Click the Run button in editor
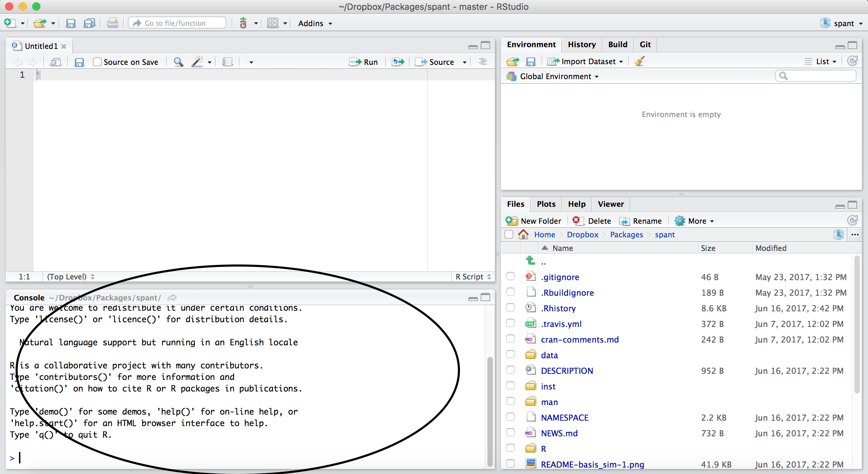The height and width of the screenshot is (474, 868). pos(364,62)
